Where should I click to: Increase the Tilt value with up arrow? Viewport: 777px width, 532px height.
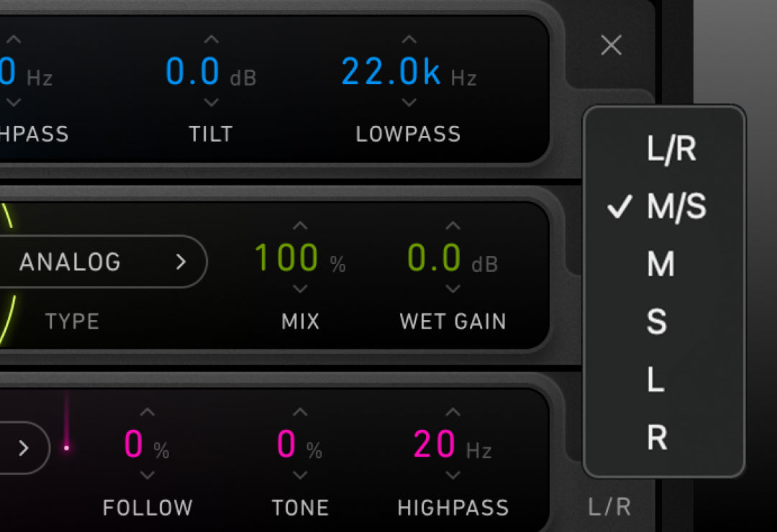pyautogui.click(x=211, y=40)
